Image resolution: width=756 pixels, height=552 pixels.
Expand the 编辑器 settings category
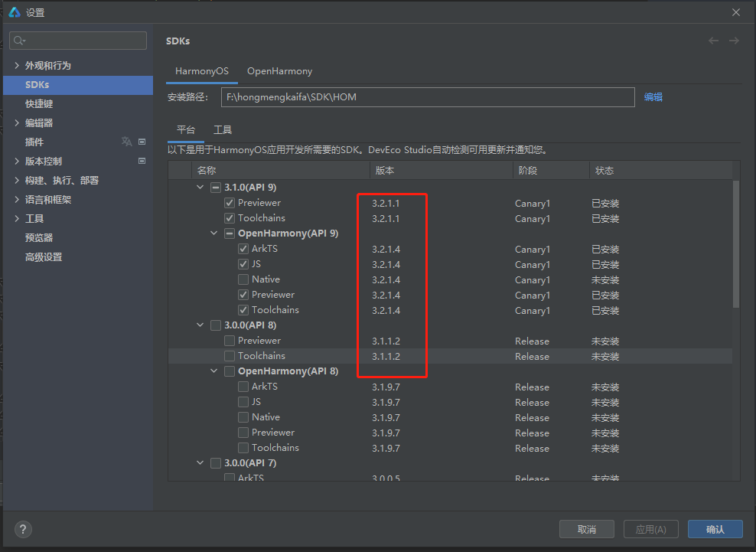click(x=17, y=122)
